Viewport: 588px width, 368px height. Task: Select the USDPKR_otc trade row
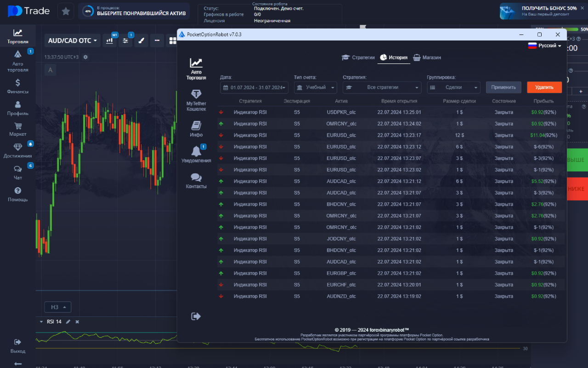tap(390, 112)
